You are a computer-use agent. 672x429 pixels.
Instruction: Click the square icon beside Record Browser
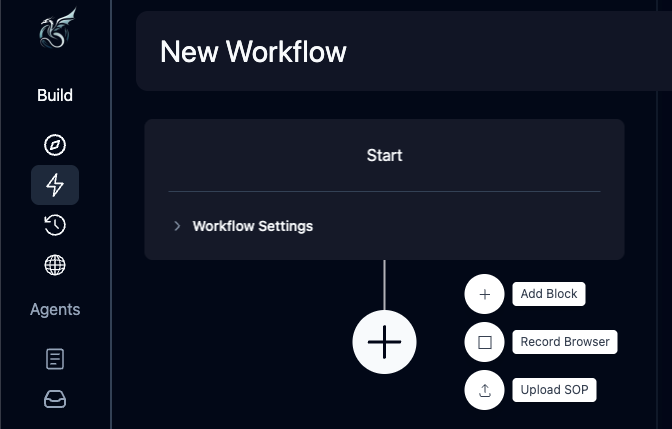[485, 342]
